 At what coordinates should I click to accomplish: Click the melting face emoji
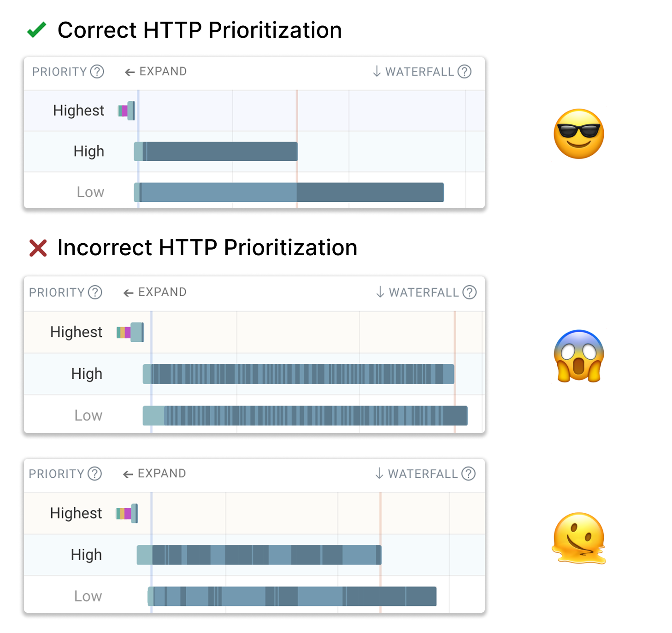(579, 538)
